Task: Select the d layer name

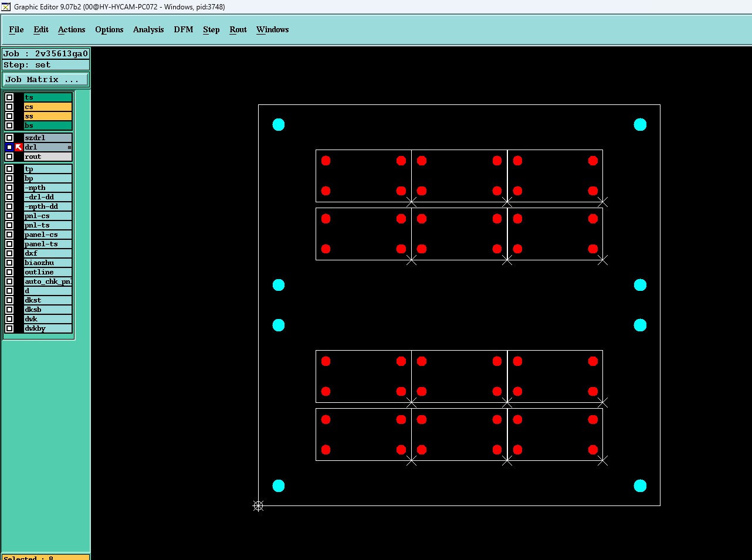Action: [x=48, y=291]
